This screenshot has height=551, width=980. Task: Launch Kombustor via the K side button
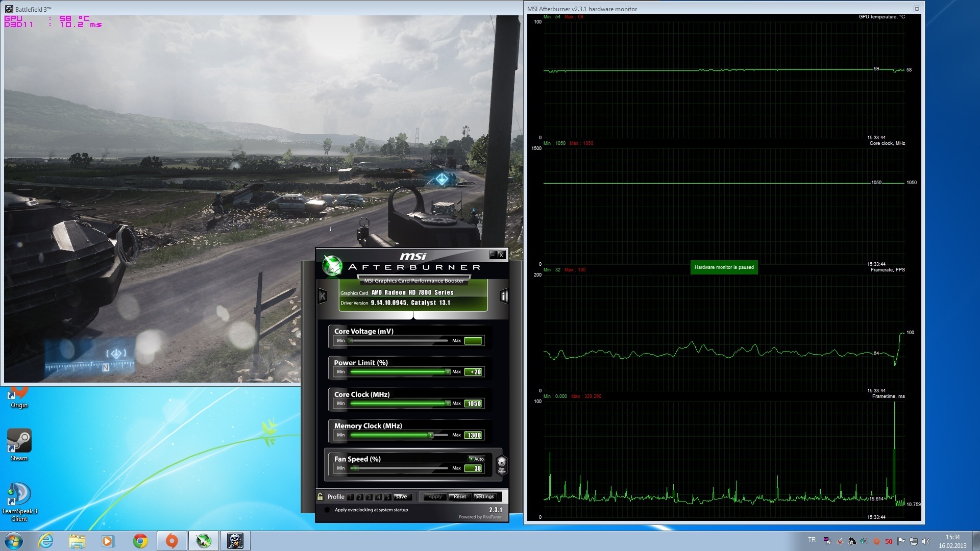pos(322,296)
